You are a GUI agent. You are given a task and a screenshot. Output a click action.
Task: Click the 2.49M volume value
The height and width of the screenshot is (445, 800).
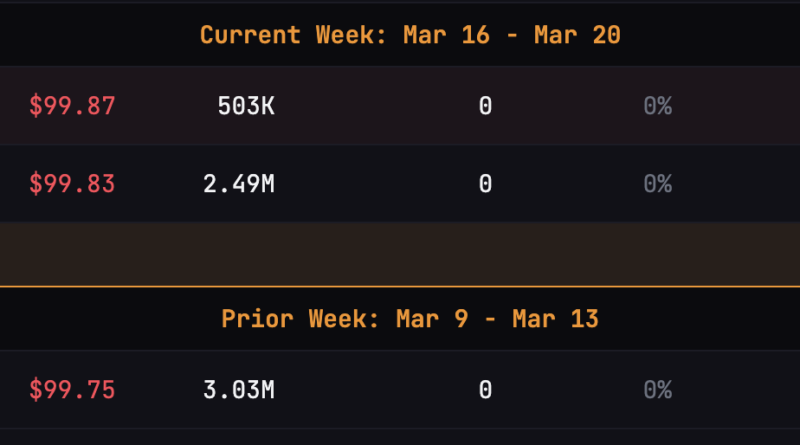point(238,184)
